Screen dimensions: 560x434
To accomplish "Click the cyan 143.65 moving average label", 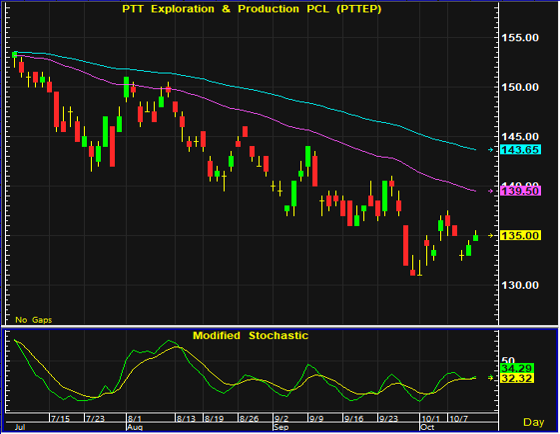I will (x=521, y=150).
